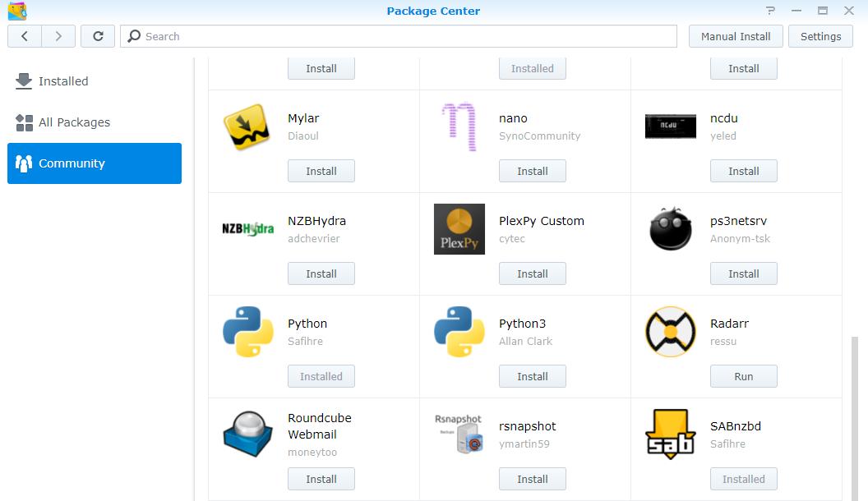Run the Radarr package
Screen dimensions: 868x501
pyautogui.click(x=743, y=376)
